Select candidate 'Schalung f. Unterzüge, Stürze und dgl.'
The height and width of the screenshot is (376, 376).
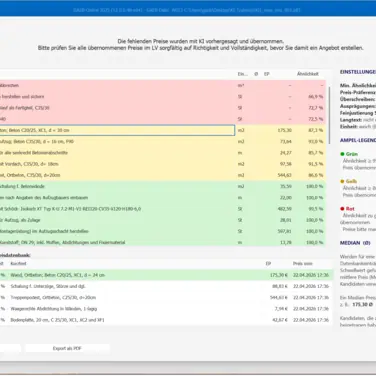point(166,286)
